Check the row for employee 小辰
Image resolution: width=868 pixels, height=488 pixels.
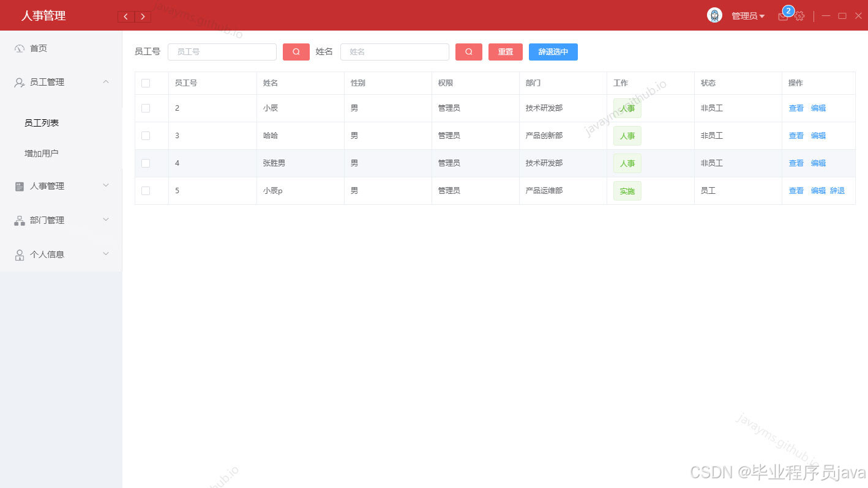click(x=146, y=108)
